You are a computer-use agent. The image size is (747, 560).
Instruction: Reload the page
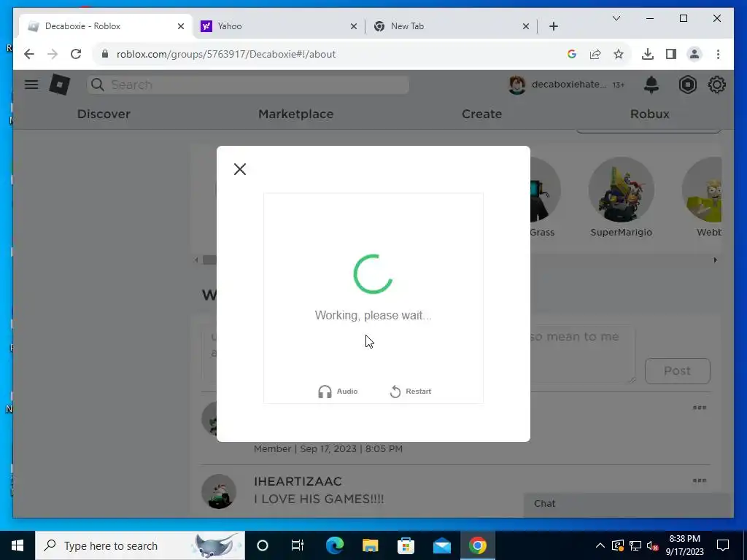tap(76, 54)
